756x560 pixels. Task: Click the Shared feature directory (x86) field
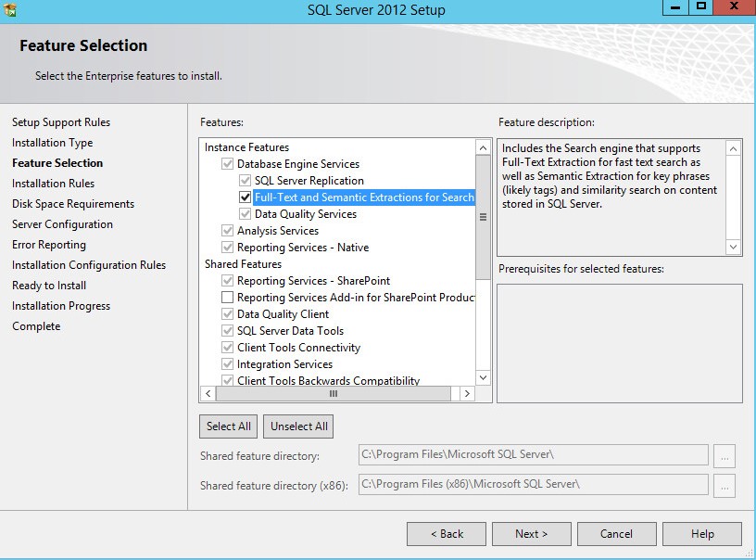pos(534,484)
